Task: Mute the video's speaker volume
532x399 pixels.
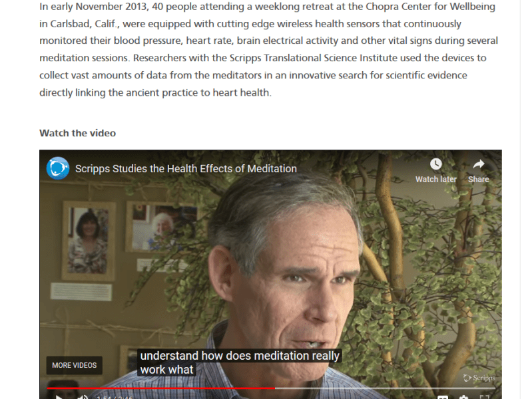Action: click(83, 396)
